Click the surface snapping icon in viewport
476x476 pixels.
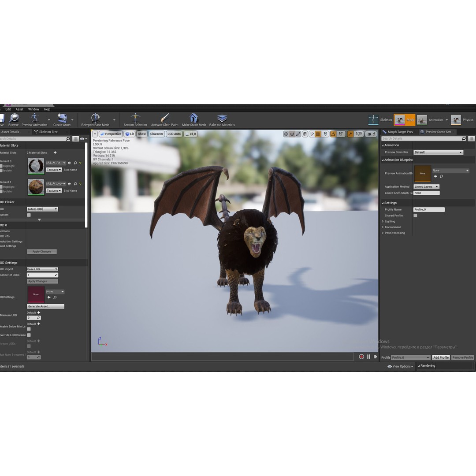click(x=312, y=134)
